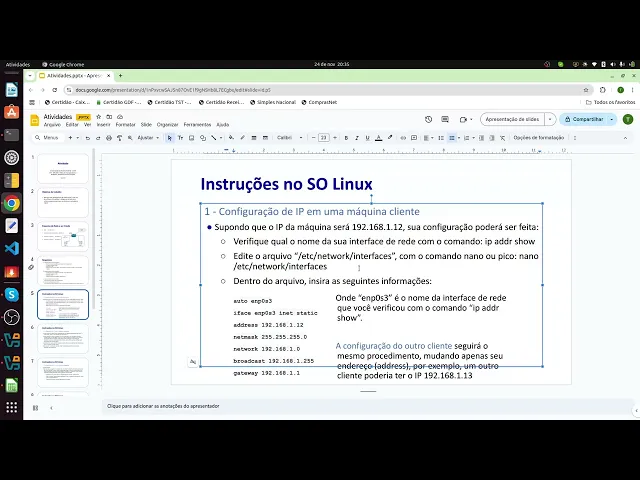Open the Formatar menu
The height and width of the screenshot is (480, 640).
click(x=125, y=124)
